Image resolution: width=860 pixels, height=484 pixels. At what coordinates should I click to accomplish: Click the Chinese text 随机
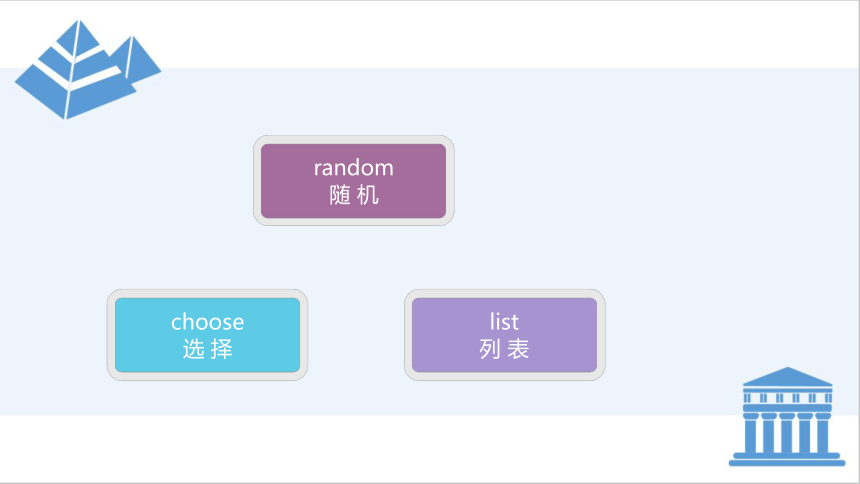(354, 195)
